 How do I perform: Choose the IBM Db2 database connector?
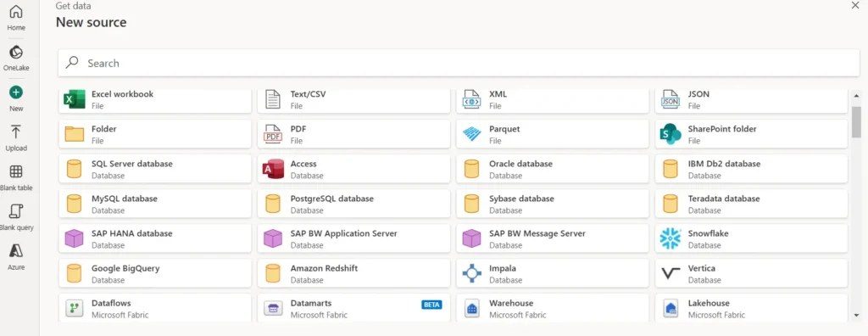(x=751, y=169)
